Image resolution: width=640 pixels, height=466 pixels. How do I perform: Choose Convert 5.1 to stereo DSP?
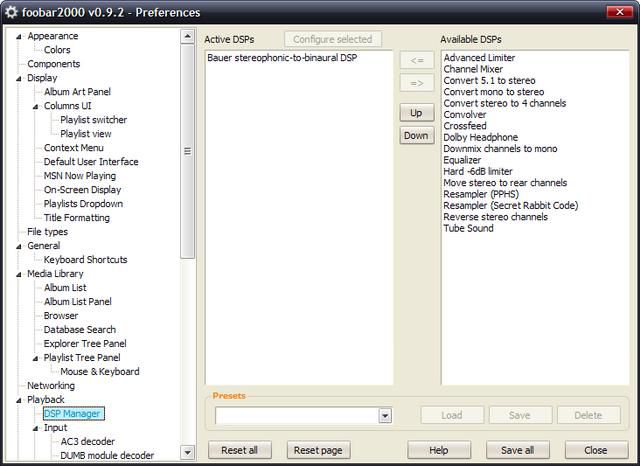(489, 80)
